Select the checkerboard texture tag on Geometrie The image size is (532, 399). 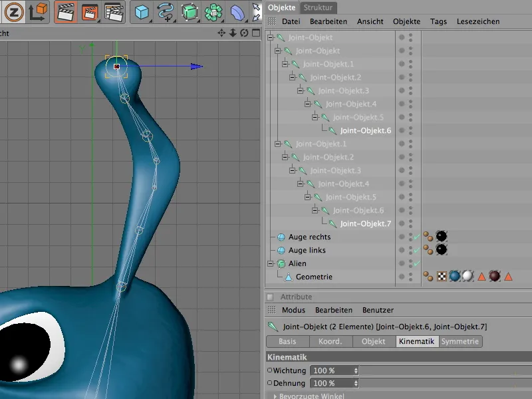(x=442, y=277)
